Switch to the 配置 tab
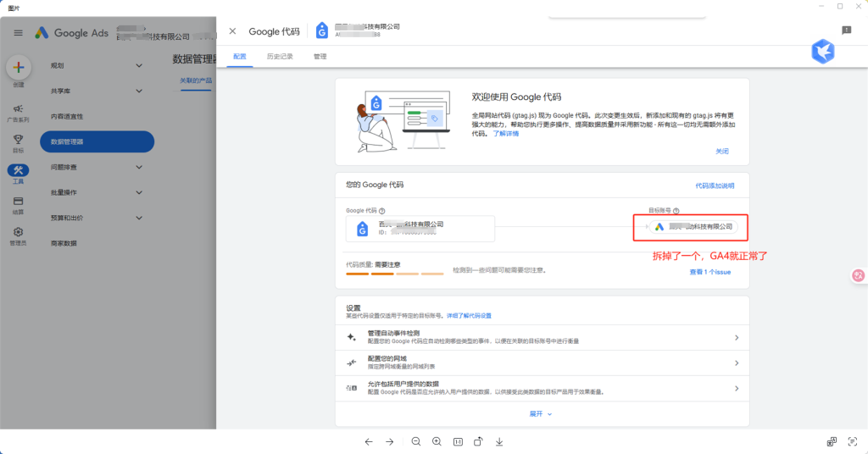Viewport: 868px width, 454px height. [x=240, y=57]
